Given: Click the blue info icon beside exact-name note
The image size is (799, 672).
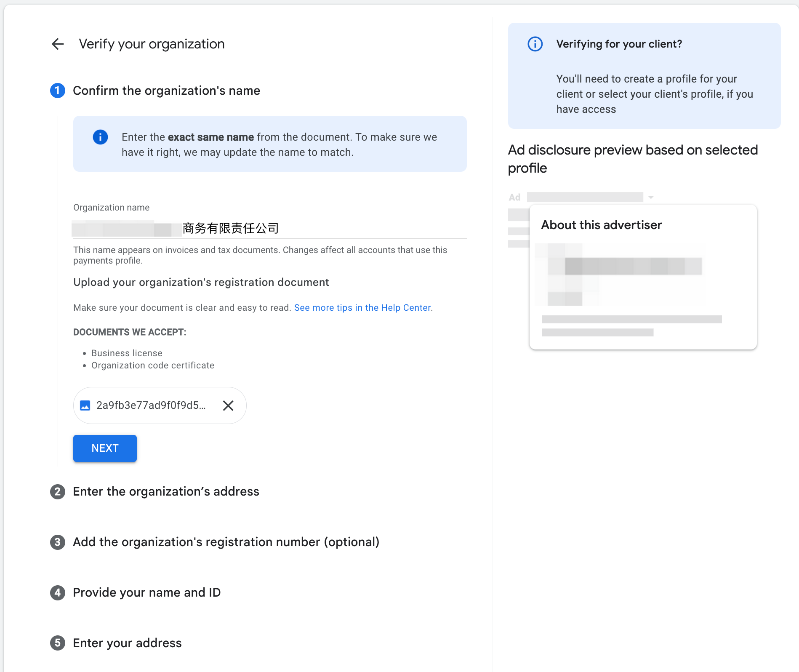Looking at the screenshot, I should (x=100, y=137).
